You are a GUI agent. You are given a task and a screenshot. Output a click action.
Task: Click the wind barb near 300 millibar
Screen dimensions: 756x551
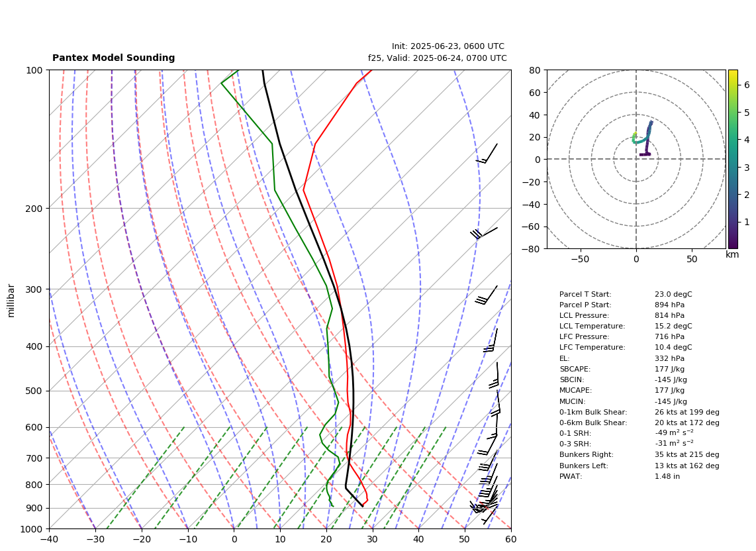(x=486, y=295)
